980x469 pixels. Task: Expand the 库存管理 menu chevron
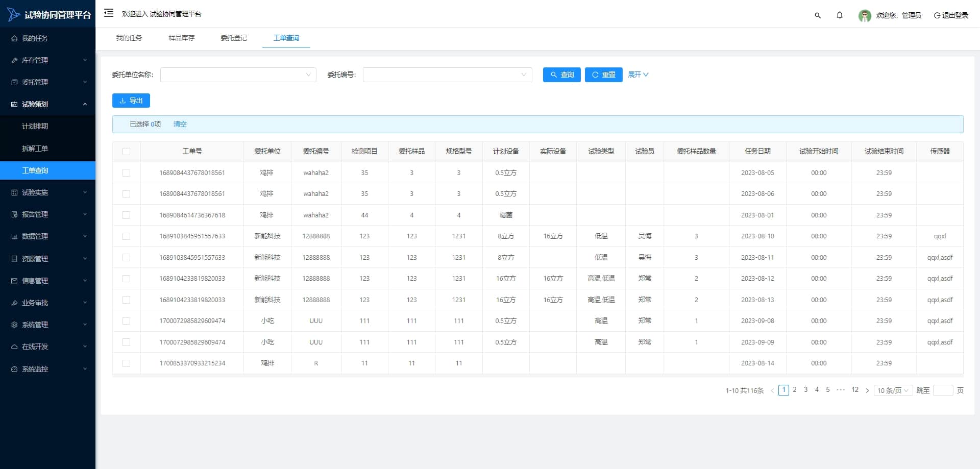click(x=85, y=60)
